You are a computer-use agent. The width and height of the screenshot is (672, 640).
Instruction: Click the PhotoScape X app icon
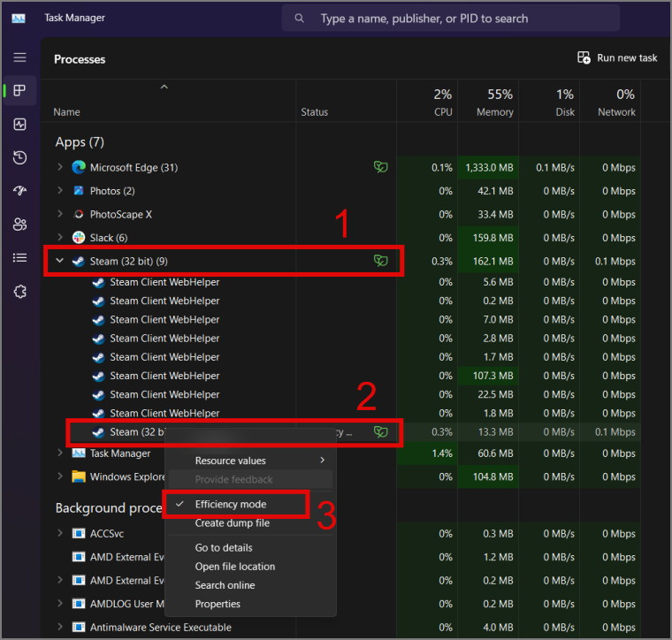click(79, 214)
